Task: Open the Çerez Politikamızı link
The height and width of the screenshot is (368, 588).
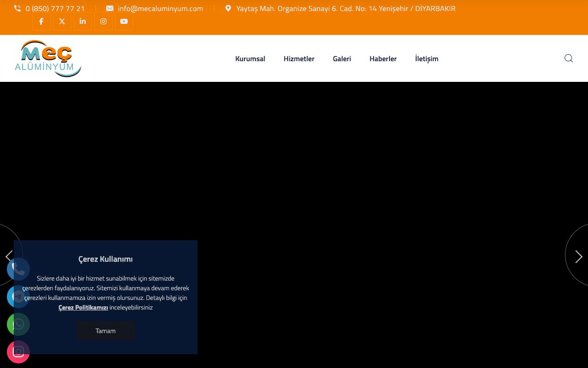Action: 83,307
